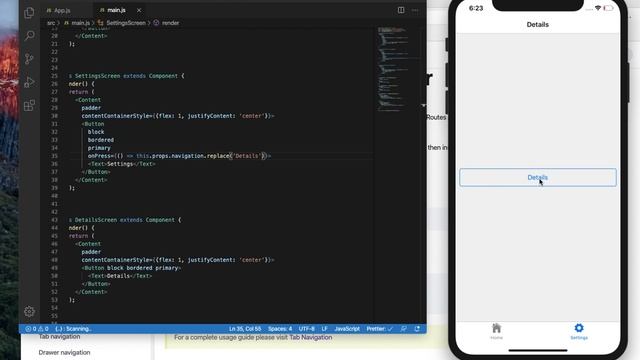Open errors and warnings in status bar
This screenshot has width=640, height=360.
click(x=37, y=329)
